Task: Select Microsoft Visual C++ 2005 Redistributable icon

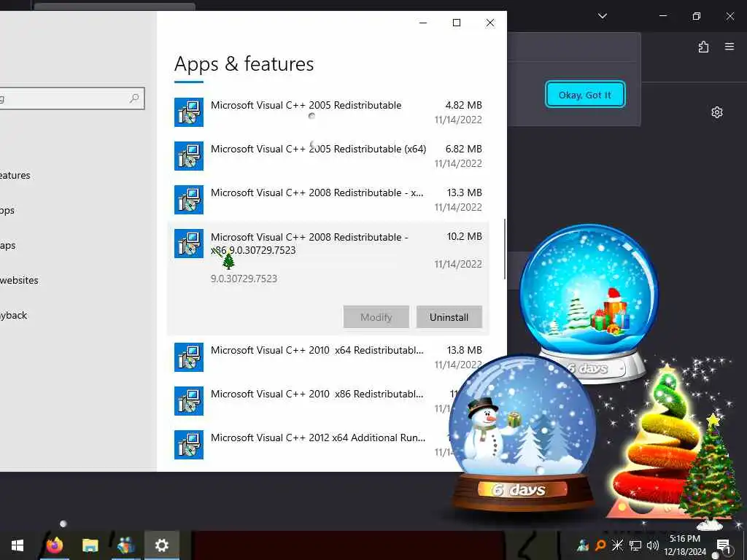Action: [x=189, y=112]
